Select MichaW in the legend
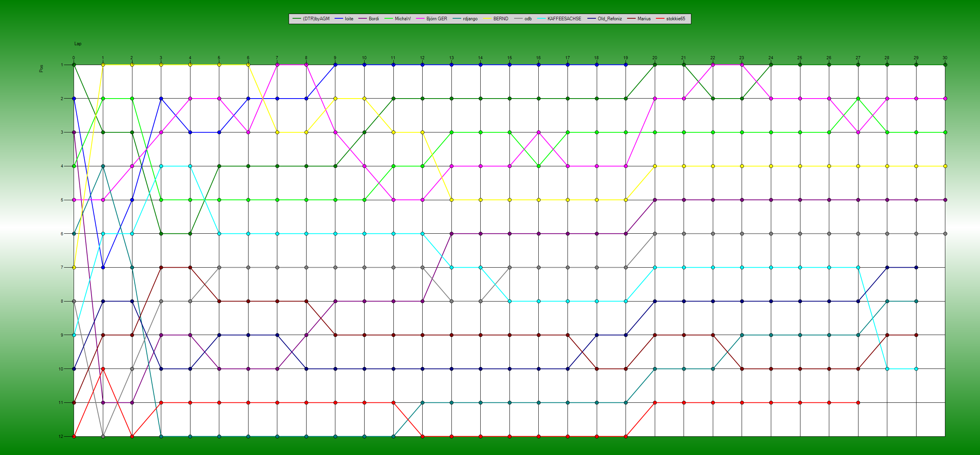Image resolution: width=980 pixels, height=455 pixels. tap(402, 19)
